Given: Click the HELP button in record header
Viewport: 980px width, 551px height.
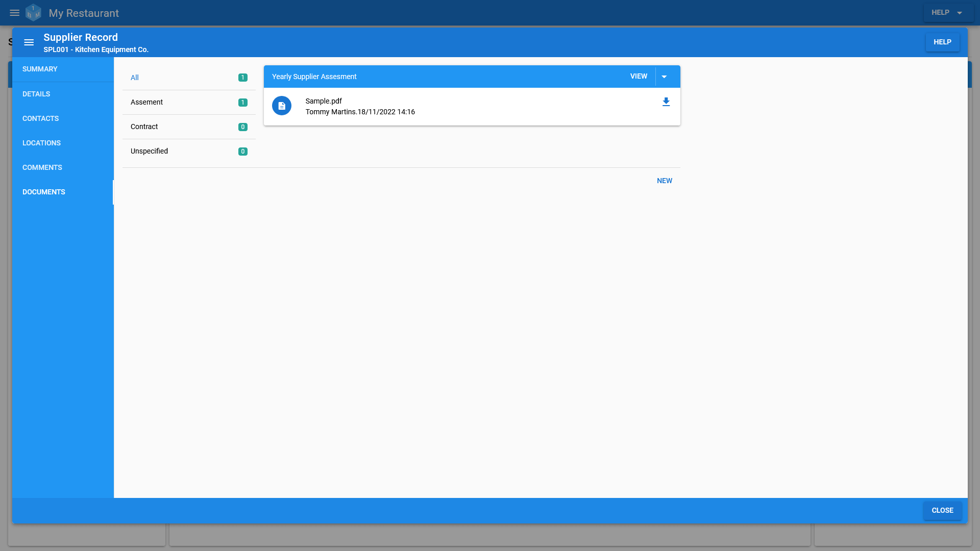Looking at the screenshot, I should click(942, 42).
